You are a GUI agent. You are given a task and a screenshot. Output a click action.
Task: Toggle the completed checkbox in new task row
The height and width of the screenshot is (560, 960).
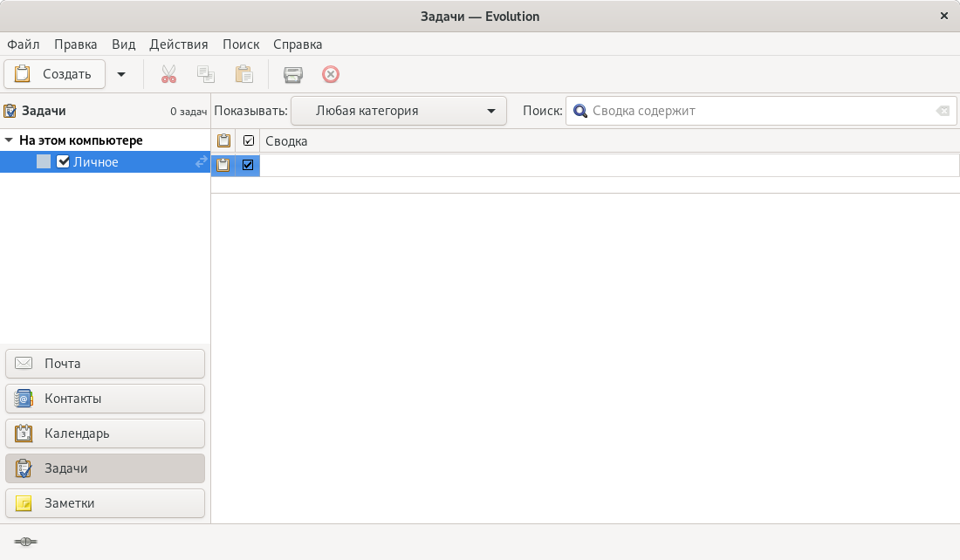point(248,165)
